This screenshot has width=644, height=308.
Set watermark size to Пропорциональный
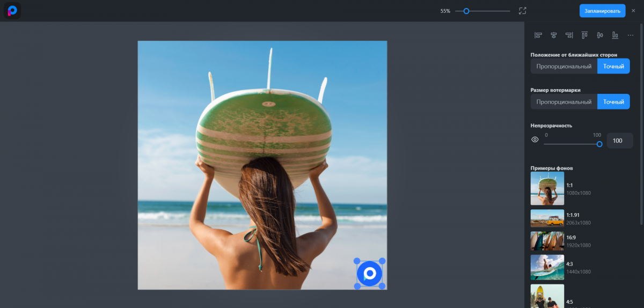[564, 102]
